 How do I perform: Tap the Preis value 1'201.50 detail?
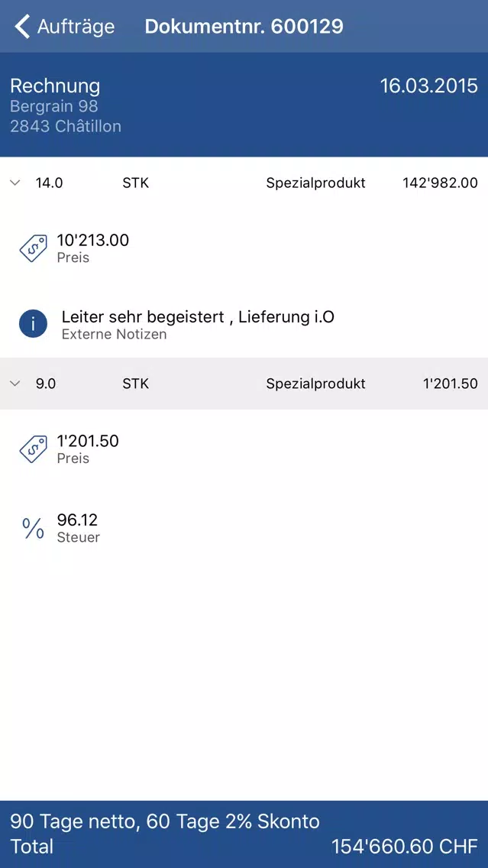(88, 441)
